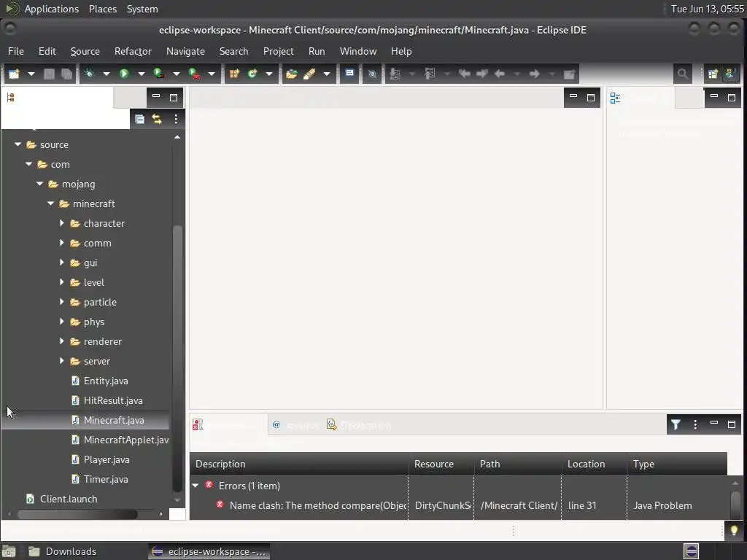Click the Save toolbar icon

click(49, 74)
